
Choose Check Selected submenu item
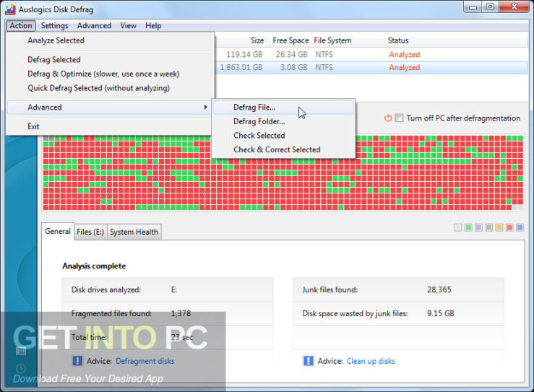click(283, 136)
